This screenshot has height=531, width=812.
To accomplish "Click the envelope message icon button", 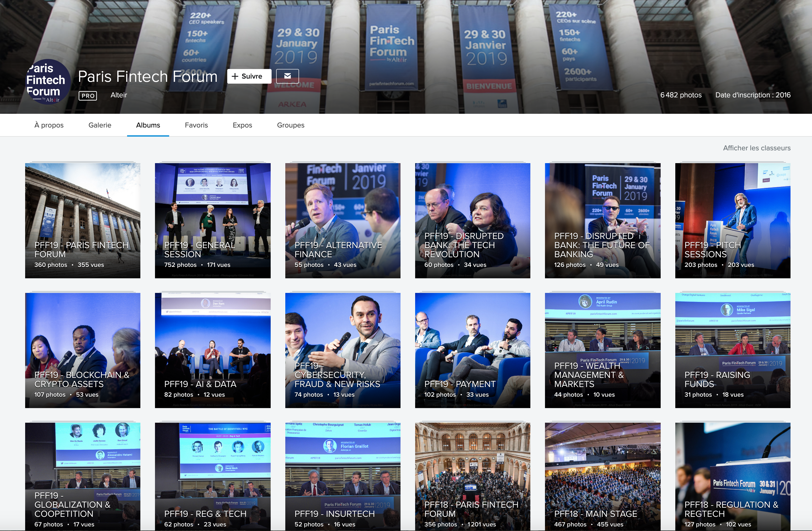I will pos(287,76).
